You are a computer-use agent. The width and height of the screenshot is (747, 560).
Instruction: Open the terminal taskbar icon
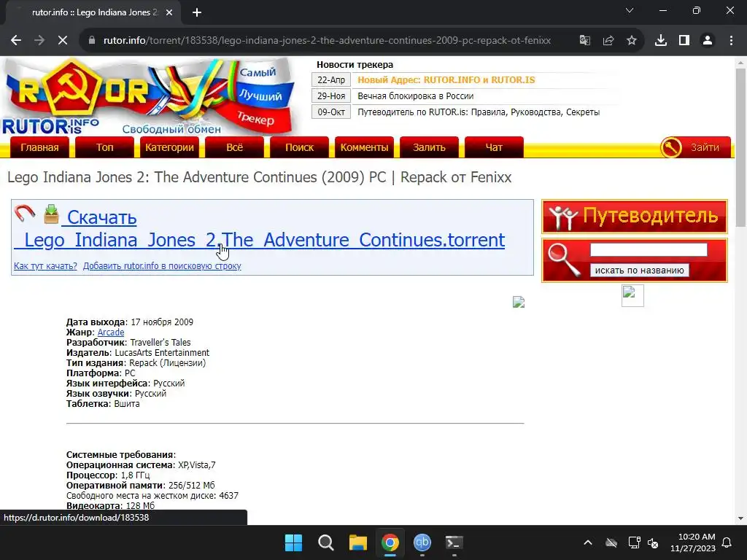(x=454, y=542)
